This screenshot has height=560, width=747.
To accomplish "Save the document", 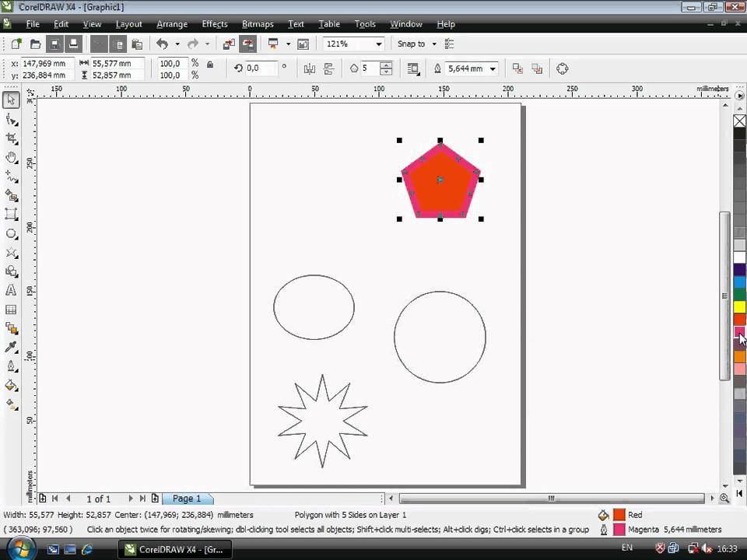I will tap(54, 44).
